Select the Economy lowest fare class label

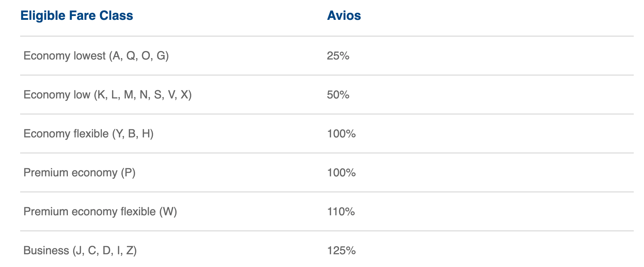(x=64, y=56)
